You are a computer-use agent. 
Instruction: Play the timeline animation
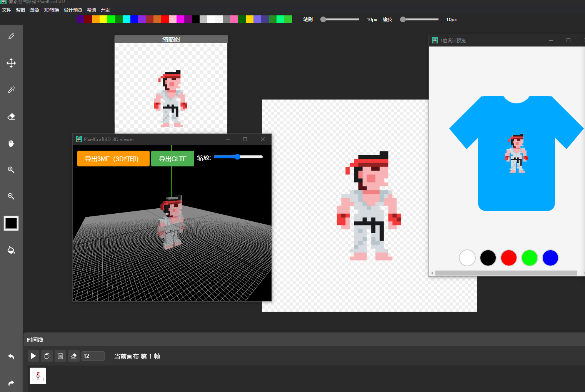tap(33, 356)
